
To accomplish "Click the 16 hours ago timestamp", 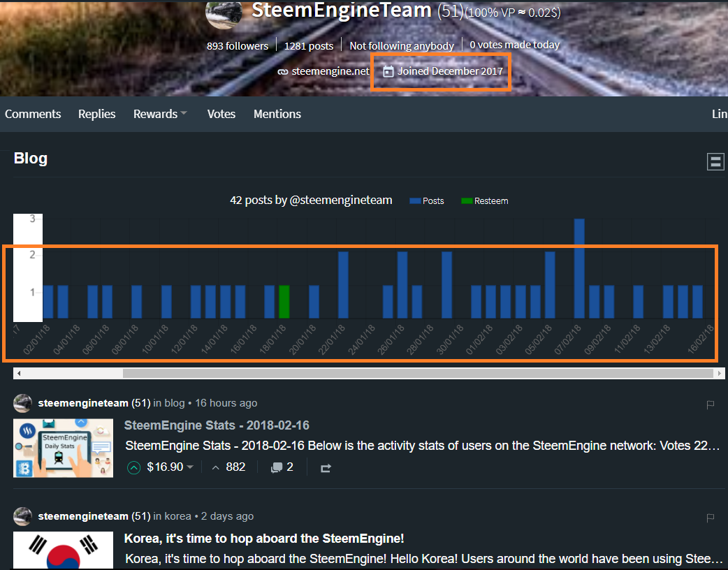I will pyautogui.click(x=226, y=403).
